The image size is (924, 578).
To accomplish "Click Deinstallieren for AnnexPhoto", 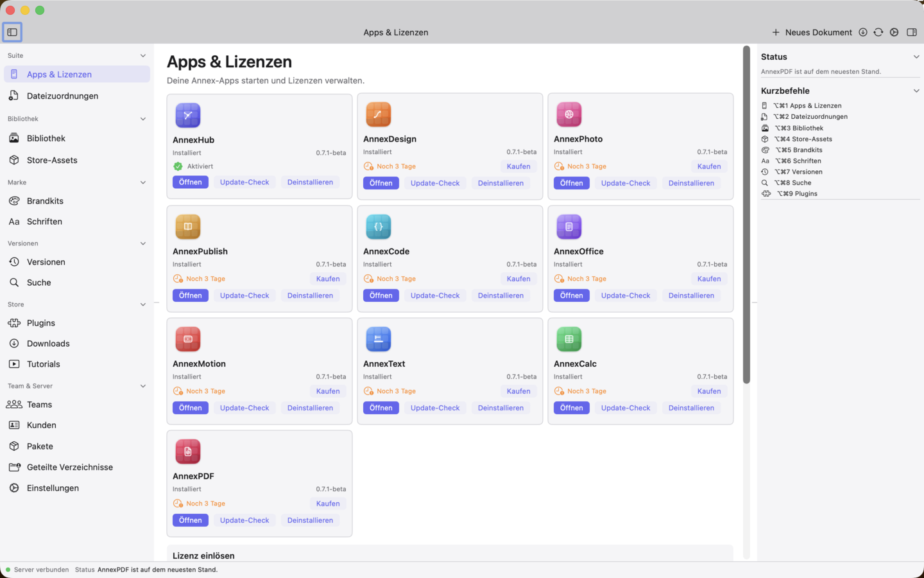I will click(691, 183).
